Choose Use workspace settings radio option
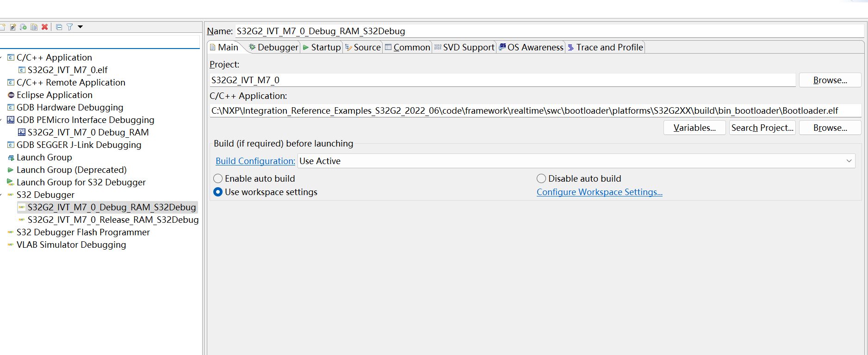Screen dimensions: 868x355 coord(218,192)
